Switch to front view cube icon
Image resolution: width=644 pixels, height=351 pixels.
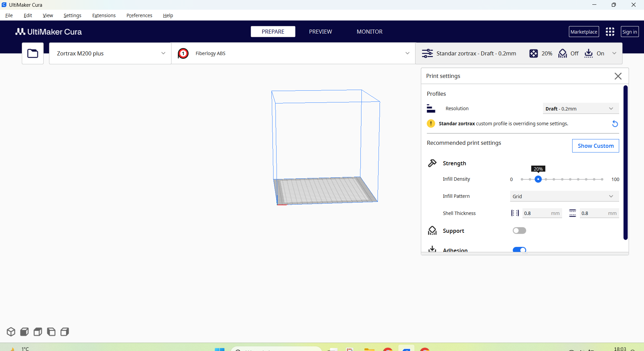24,332
